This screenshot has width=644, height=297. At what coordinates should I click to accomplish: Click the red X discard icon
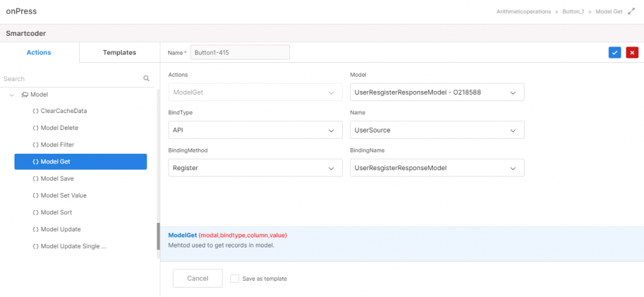632,53
